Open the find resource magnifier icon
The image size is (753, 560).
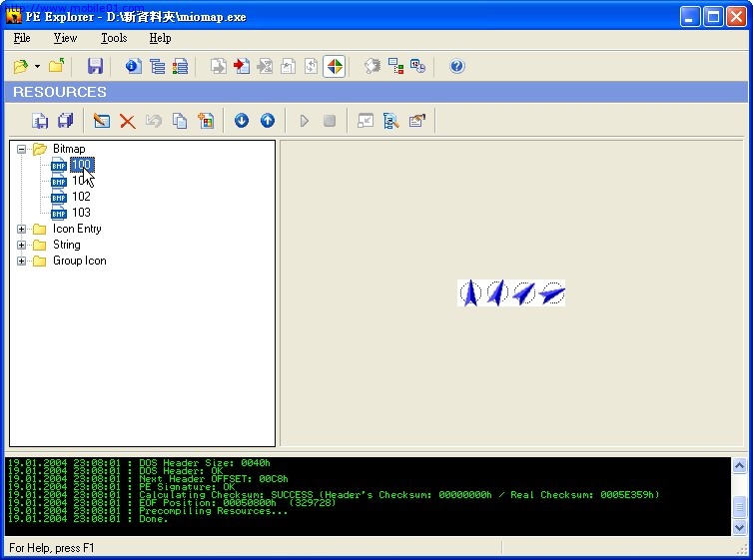coord(390,121)
